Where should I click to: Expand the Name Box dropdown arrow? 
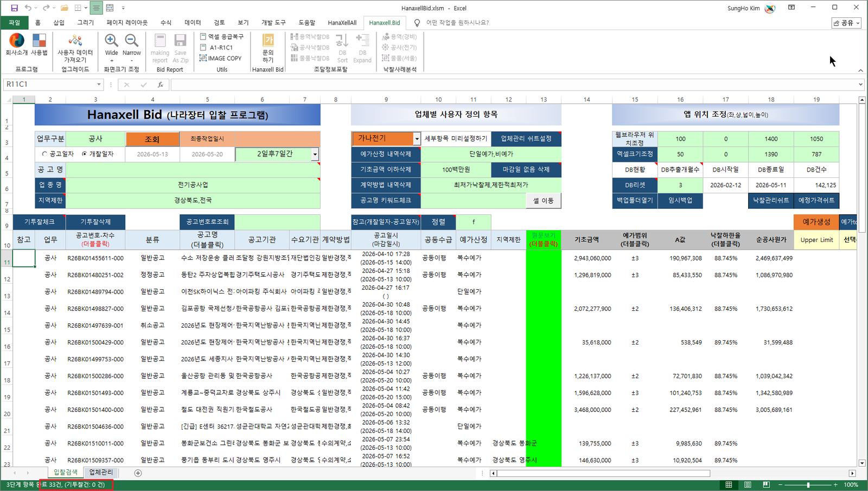pos(99,85)
